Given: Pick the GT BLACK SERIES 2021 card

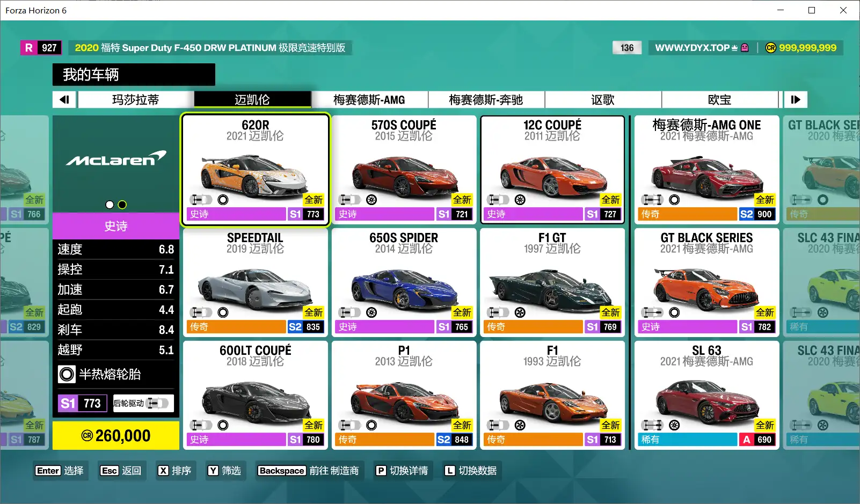Looking at the screenshot, I should click(706, 282).
